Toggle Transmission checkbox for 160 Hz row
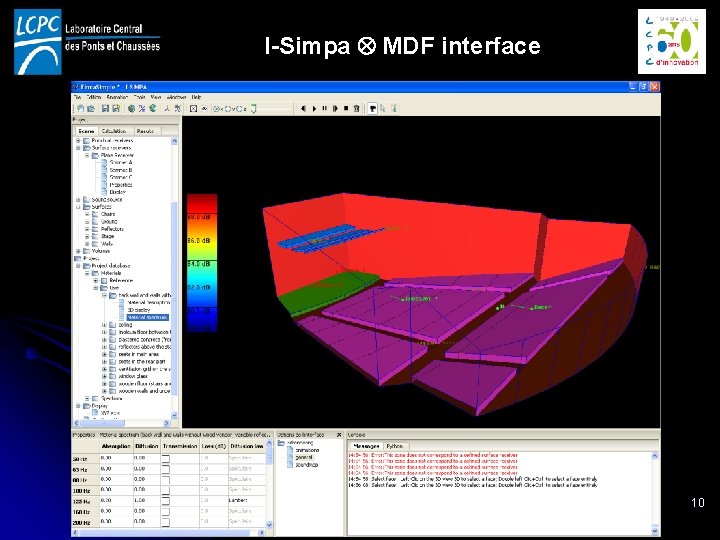This screenshot has width=720, height=540. (166, 511)
